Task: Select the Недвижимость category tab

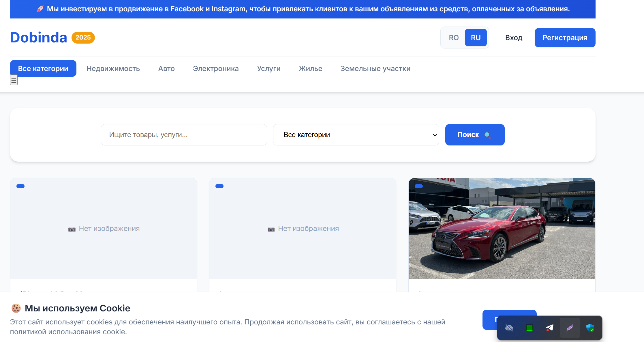Action: click(x=113, y=68)
